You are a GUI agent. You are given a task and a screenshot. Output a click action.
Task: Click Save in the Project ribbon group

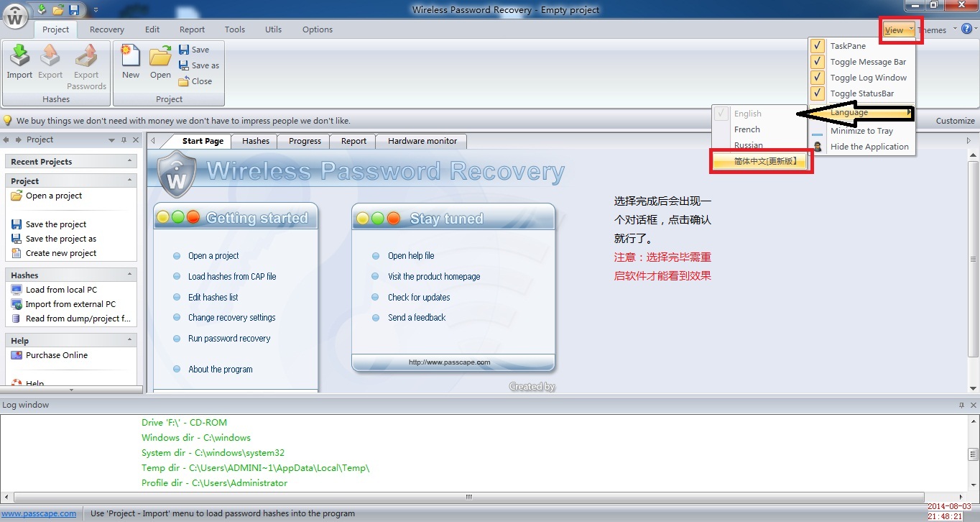click(194, 50)
